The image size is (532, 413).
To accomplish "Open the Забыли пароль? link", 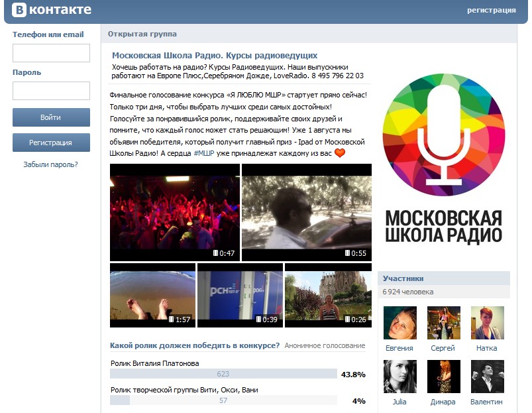I will (x=50, y=164).
